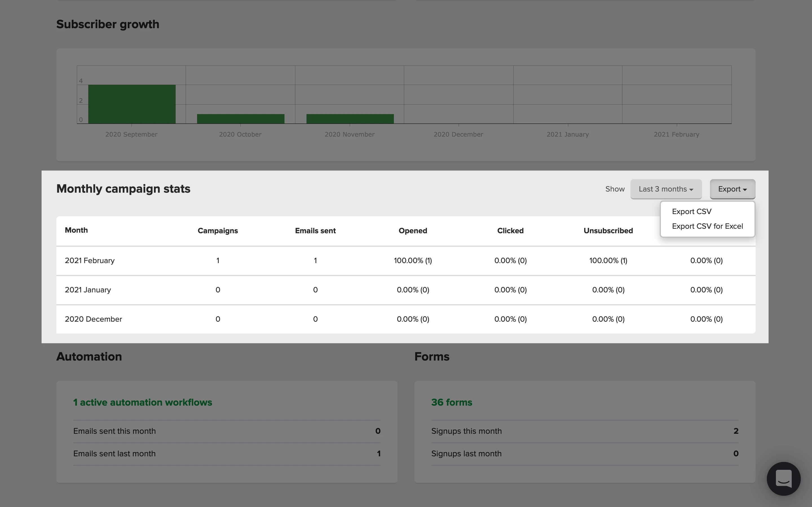Choose Export CSV for Excel option
The width and height of the screenshot is (812, 507).
coord(707,226)
